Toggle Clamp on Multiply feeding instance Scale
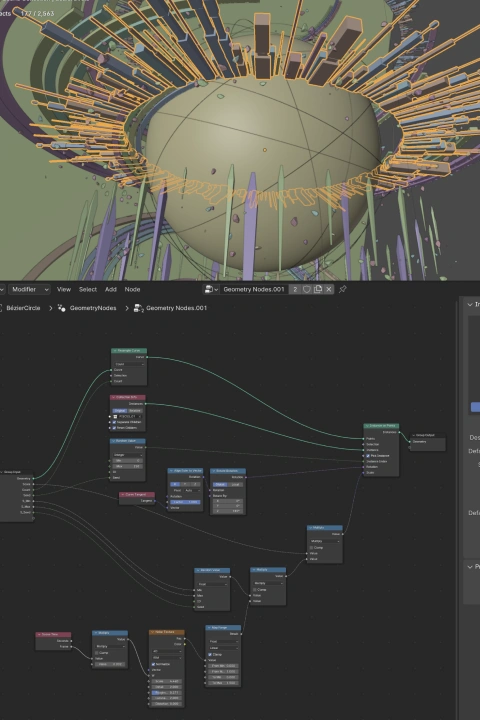 (x=311, y=547)
